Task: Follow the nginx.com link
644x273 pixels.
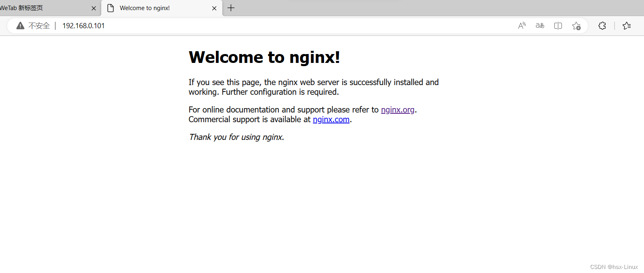Action: coord(331,119)
